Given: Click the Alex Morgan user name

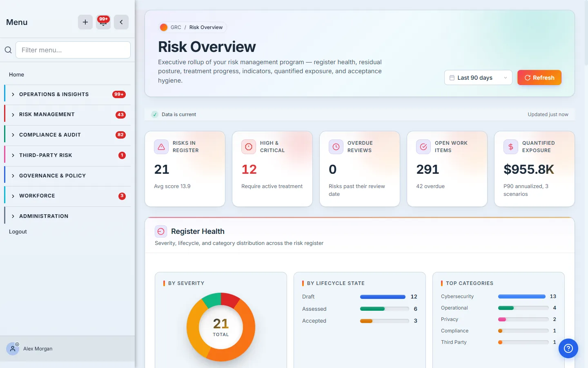Looking at the screenshot, I should coord(38,349).
